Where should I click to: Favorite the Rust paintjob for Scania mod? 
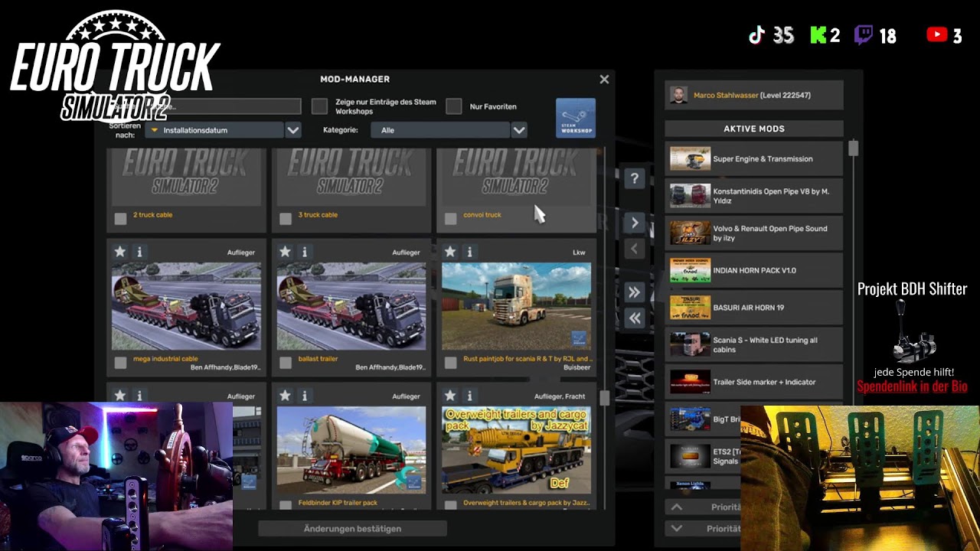click(450, 252)
